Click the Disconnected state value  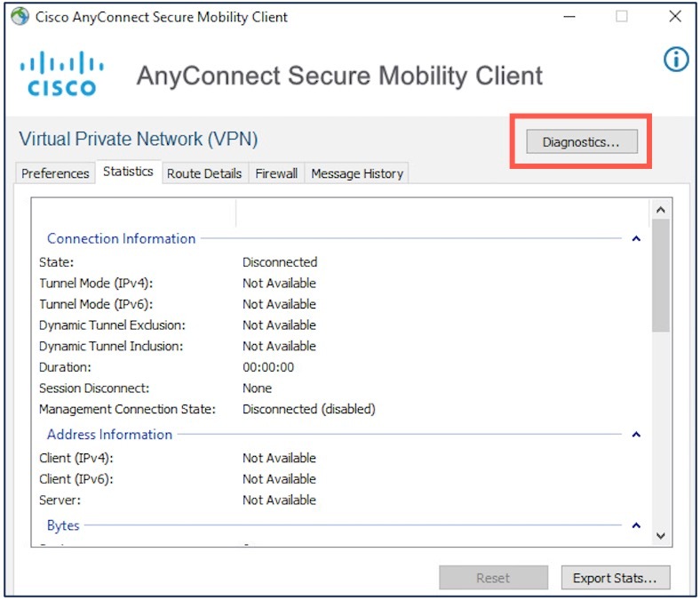tap(280, 262)
